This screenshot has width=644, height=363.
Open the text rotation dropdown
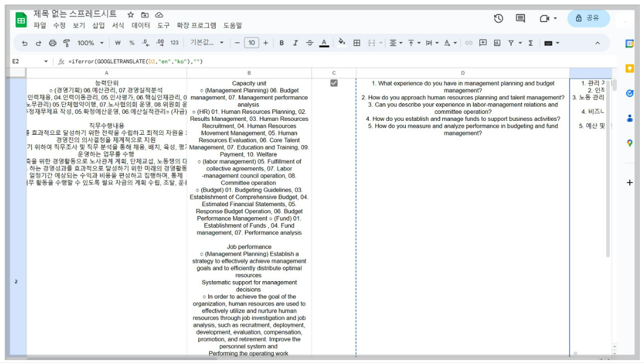pos(450,43)
